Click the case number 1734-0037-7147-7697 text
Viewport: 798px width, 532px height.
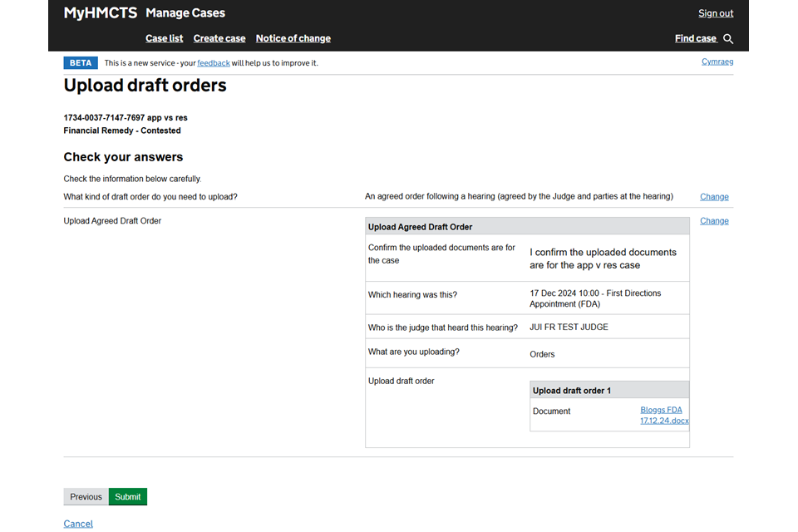pyautogui.click(x=104, y=118)
